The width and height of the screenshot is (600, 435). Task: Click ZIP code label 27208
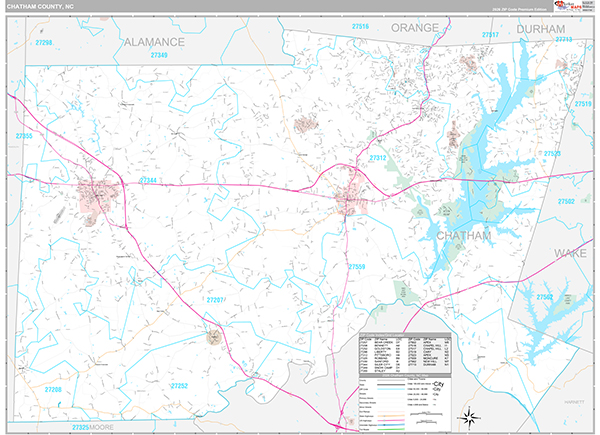click(53, 389)
